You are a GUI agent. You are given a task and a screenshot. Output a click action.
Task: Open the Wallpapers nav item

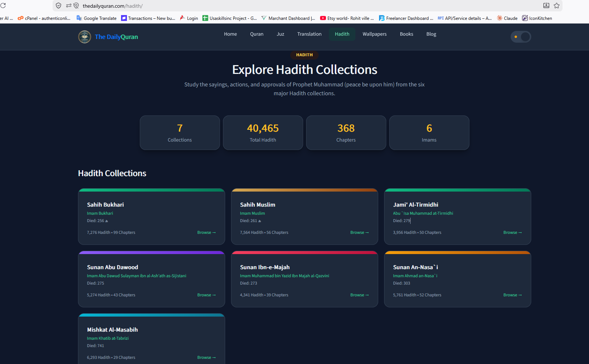pyautogui.click(x=375, y=34)
